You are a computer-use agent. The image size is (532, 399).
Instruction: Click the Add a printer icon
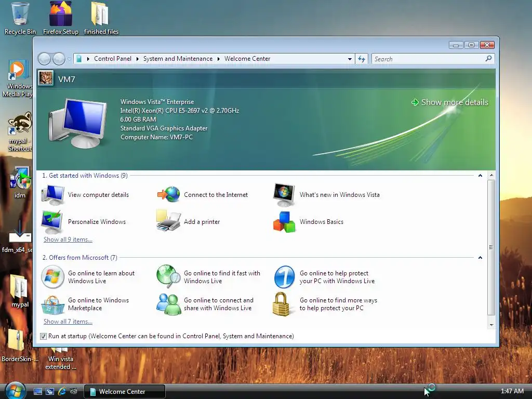168,221
